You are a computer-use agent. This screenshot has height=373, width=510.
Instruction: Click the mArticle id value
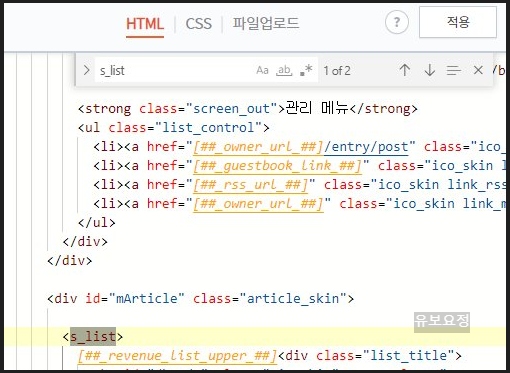146,298
